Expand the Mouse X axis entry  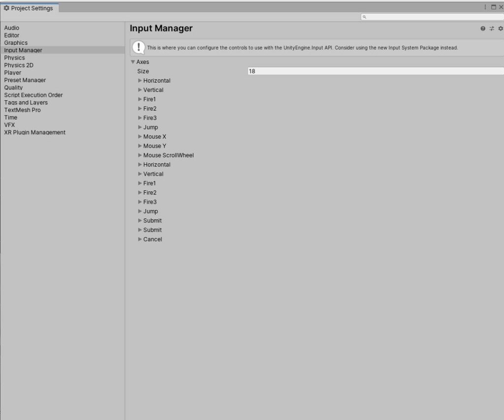[140, 137]
